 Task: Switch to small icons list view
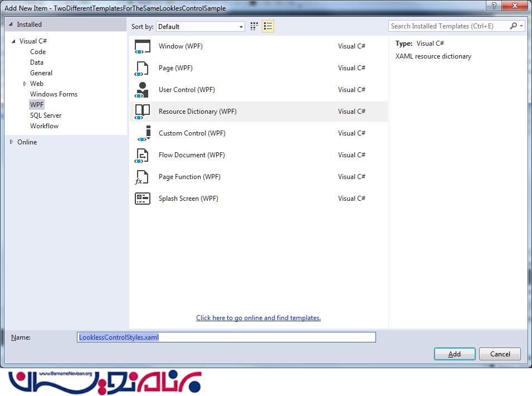tap(268, 26)
